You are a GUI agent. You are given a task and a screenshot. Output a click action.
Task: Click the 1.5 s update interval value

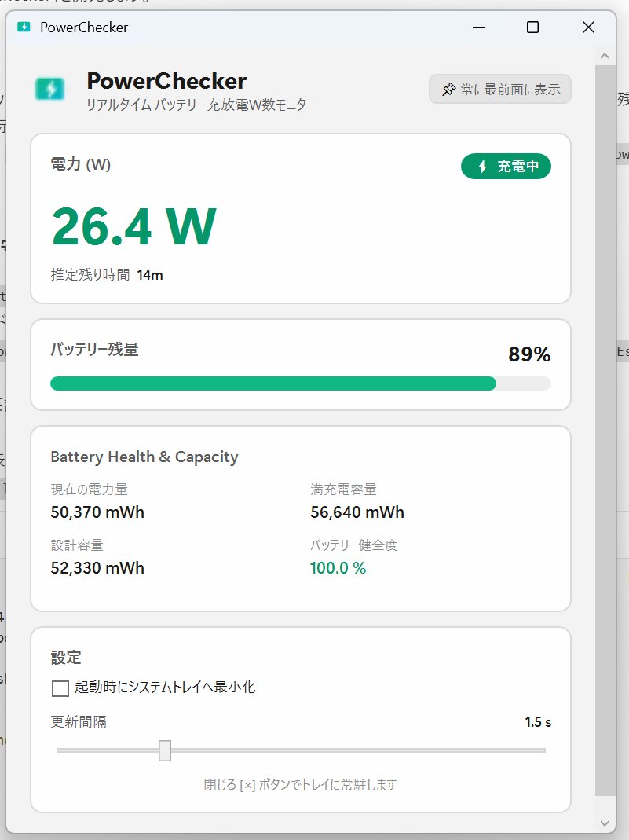point(538,722)
